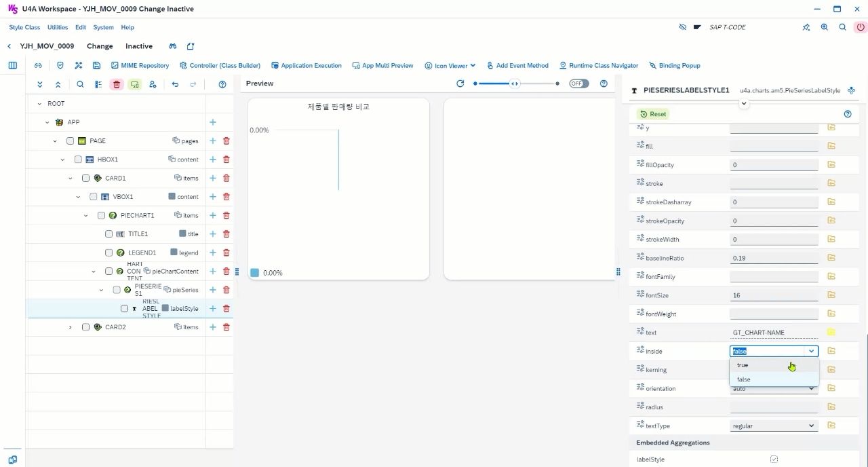Click the Application Execution button
This screenshot has width=868, height=467.
point(307,66)
